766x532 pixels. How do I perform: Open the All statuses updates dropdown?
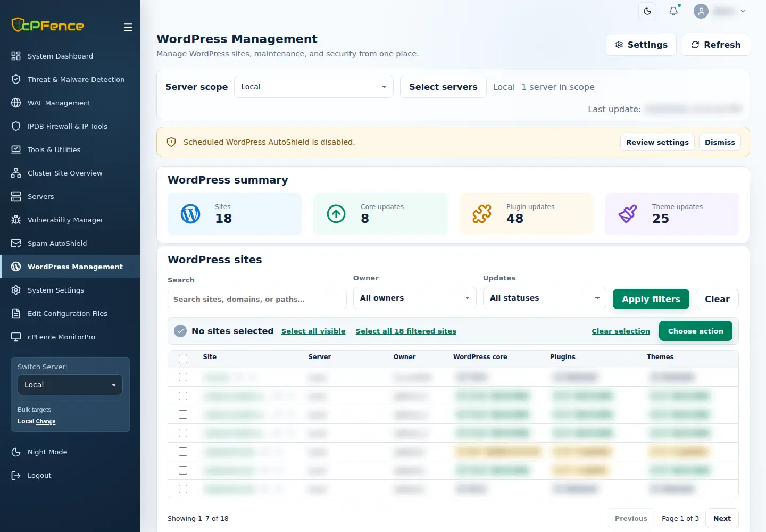point(545,298)
